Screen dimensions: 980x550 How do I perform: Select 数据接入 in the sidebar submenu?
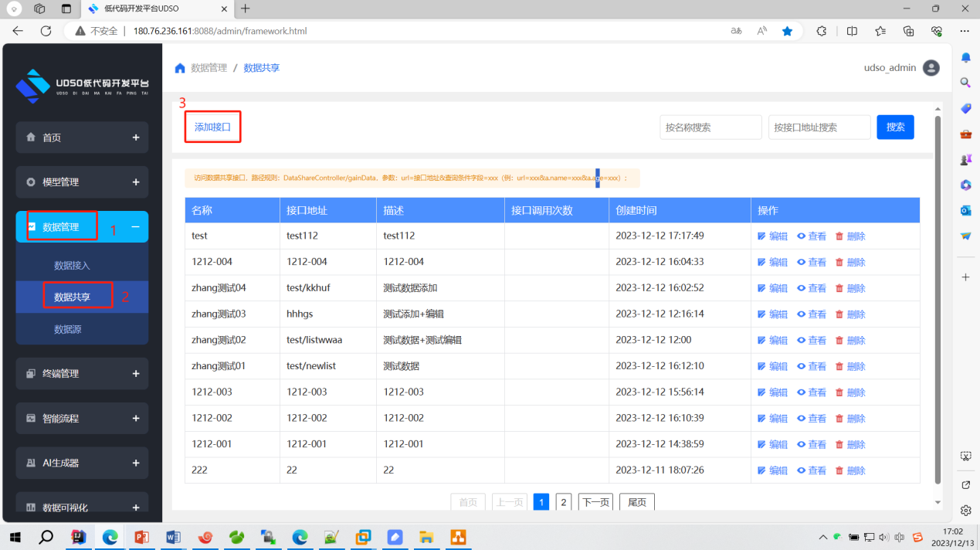pyautogui.click(x=72, y=266)
